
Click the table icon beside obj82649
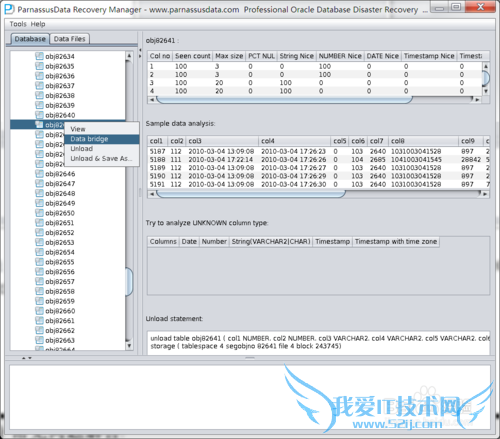pos(39,203)
